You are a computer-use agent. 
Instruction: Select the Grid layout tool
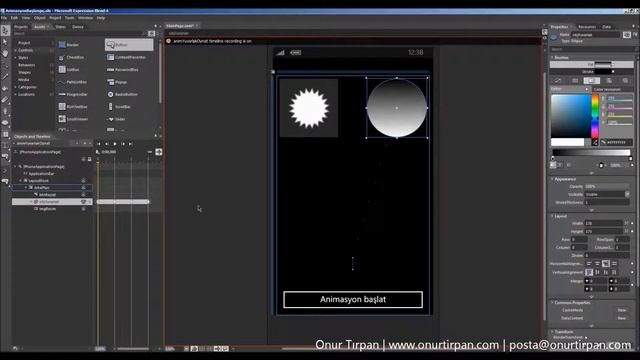point(5,134)
